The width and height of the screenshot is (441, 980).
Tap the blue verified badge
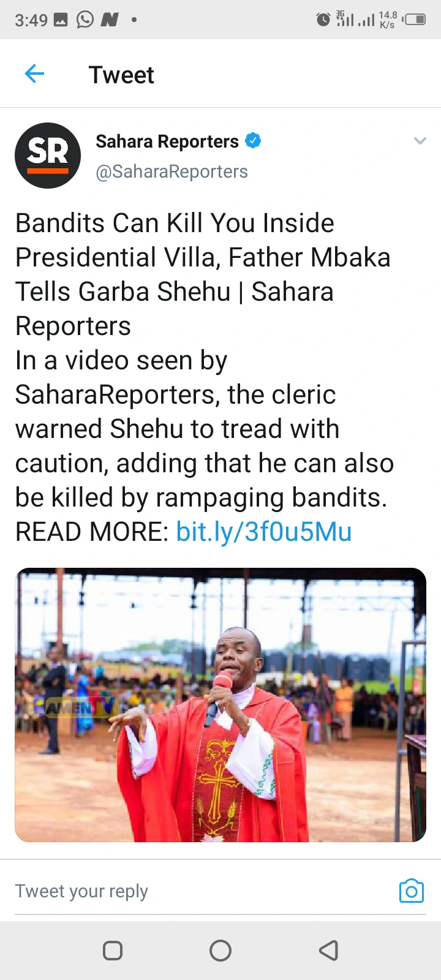pos(253,141)
